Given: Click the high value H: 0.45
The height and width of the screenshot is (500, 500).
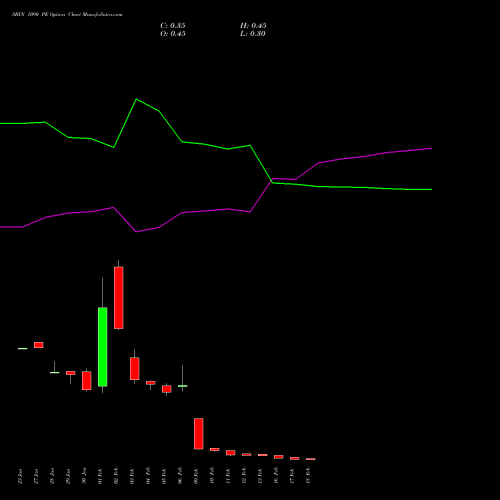Looking at the screenshot, I should 253,26.
